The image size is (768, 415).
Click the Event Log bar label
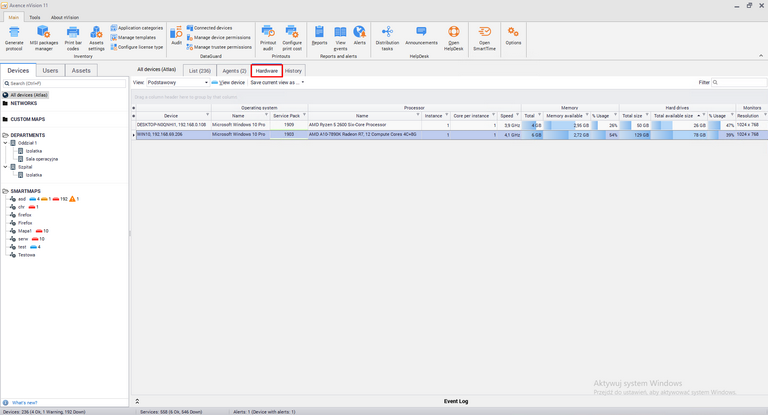click(456, 401)
